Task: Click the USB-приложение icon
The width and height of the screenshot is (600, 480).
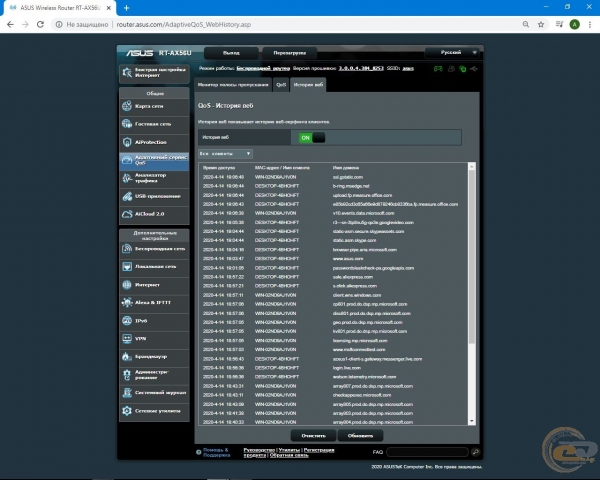Action: click(127, 196)
